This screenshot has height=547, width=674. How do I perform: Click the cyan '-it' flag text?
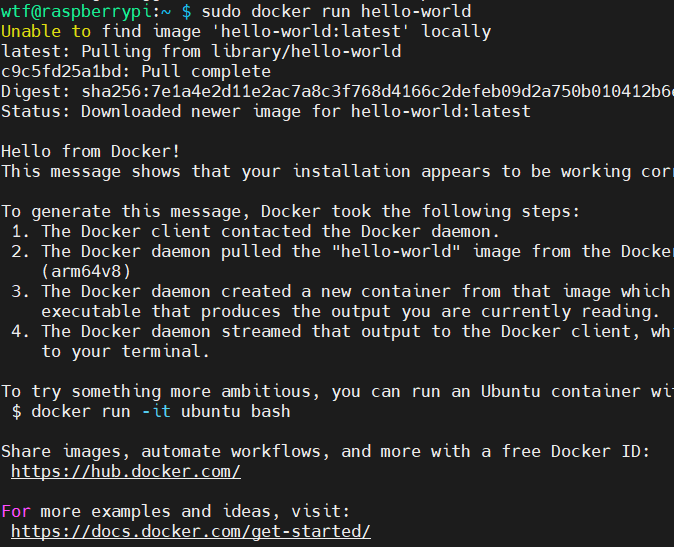point(156,411)
